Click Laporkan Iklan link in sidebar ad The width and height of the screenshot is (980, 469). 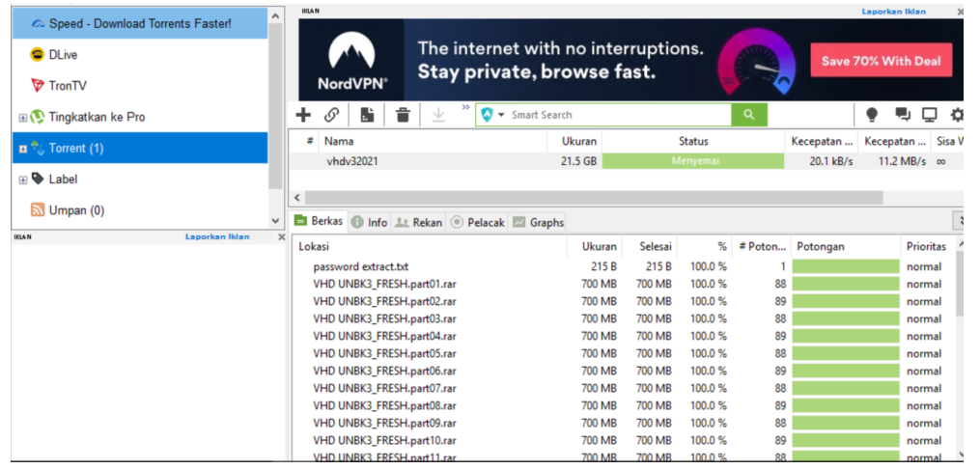point(217,236)
